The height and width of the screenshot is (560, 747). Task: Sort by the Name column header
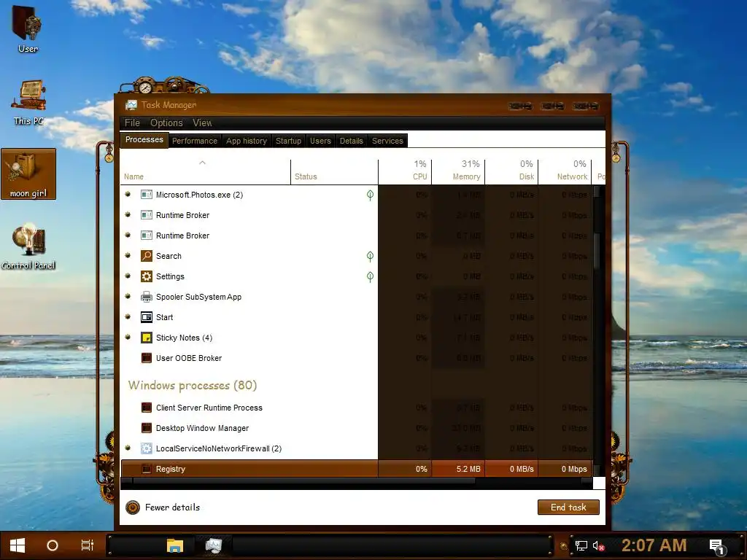[205, 171]
